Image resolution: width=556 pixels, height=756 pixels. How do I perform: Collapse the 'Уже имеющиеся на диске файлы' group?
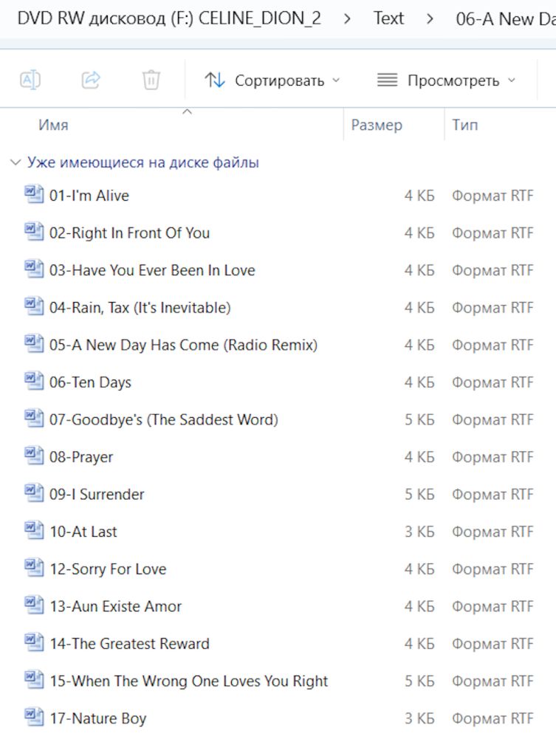pos(16,162)
